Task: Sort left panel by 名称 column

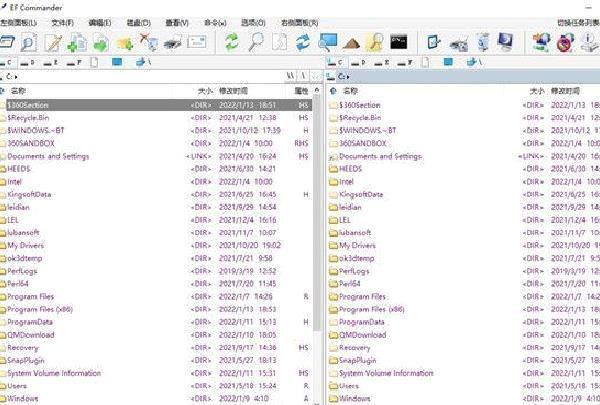Action: [x=18, y=91]
